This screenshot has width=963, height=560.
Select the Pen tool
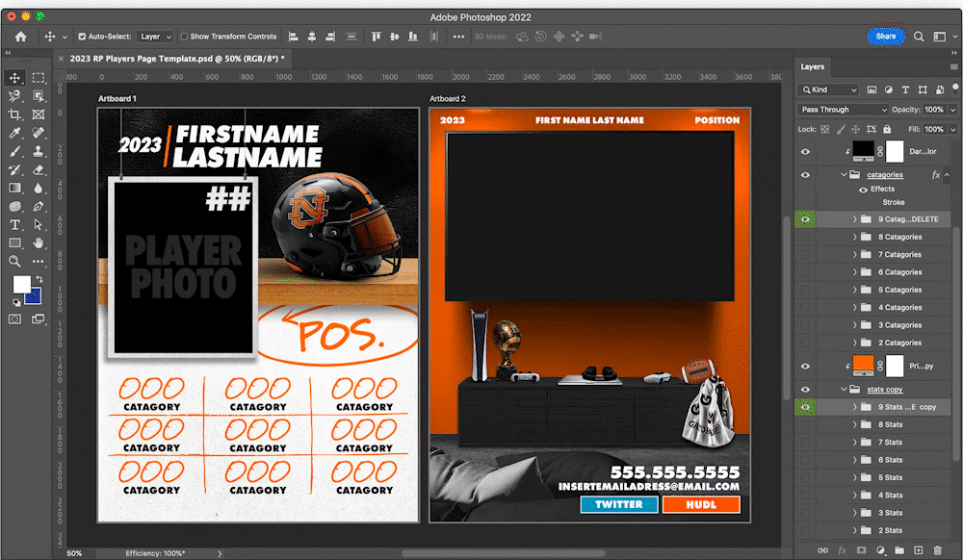point(39,207)
